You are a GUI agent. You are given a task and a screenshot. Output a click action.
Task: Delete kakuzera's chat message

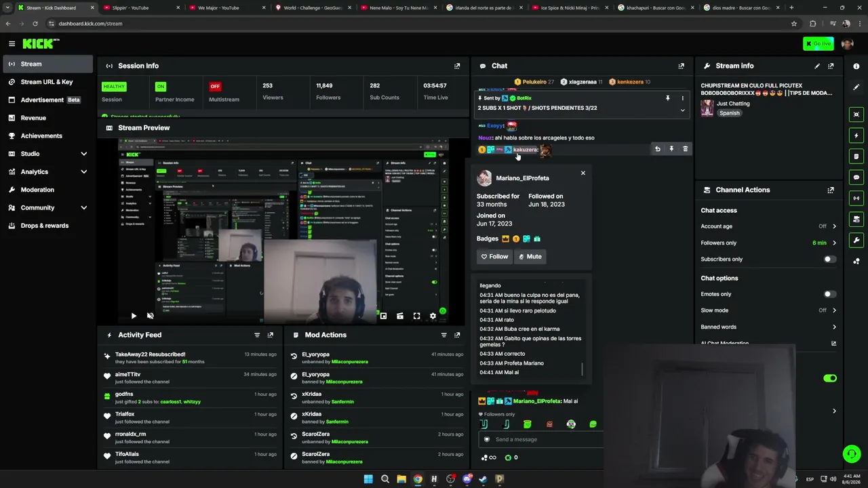pyautogui.click(x=685, y=149)
